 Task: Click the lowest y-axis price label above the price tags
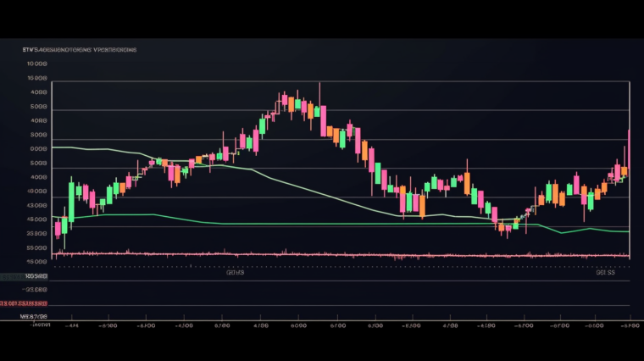coord(37,248)
